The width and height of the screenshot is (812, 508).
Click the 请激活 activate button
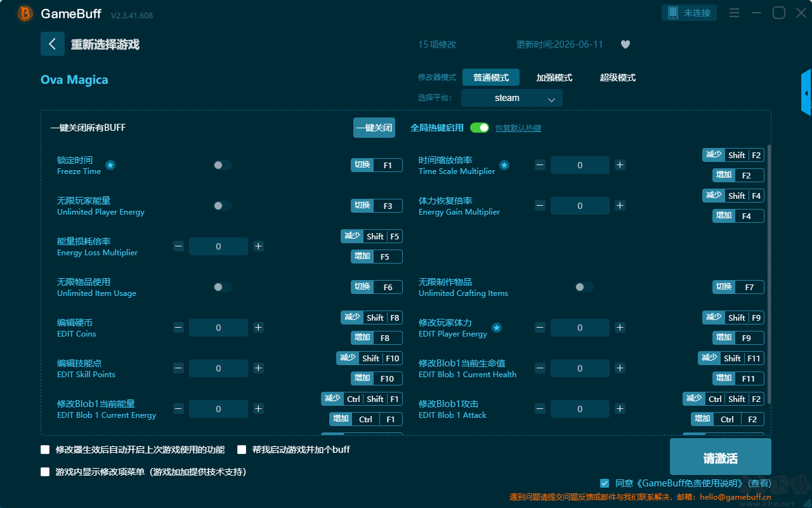[721, 458]
